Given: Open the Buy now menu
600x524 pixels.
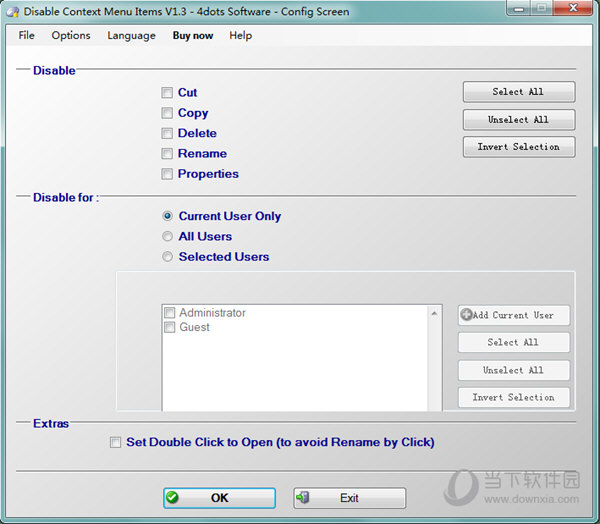Looking at the screenshot, I should [x=193, y=35].
